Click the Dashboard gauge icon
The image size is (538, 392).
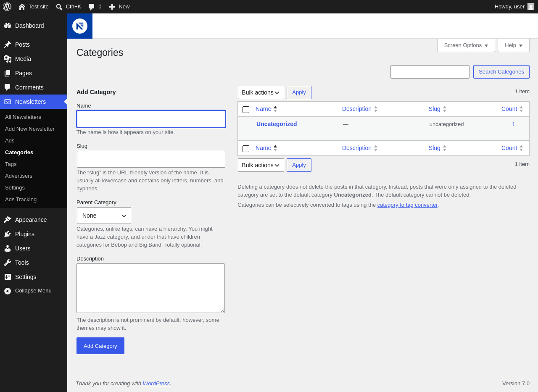(8, 26)
